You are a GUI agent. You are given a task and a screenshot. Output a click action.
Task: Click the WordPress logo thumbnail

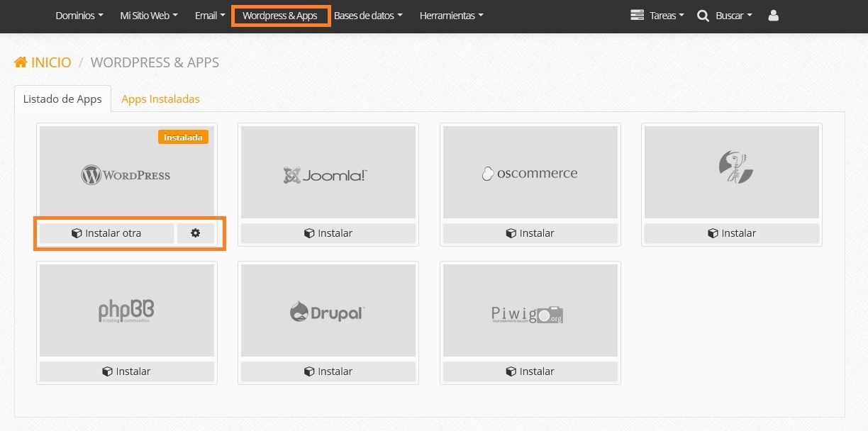[127, 173]
